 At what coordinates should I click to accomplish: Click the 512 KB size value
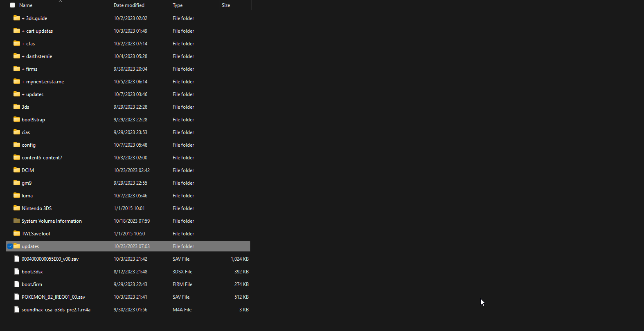[x=241, y=297]
